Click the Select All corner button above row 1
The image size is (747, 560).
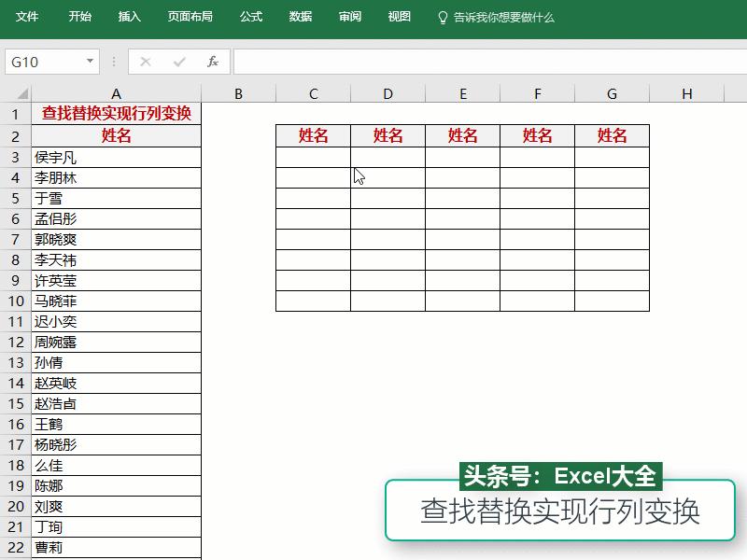[x=21, y=93]
